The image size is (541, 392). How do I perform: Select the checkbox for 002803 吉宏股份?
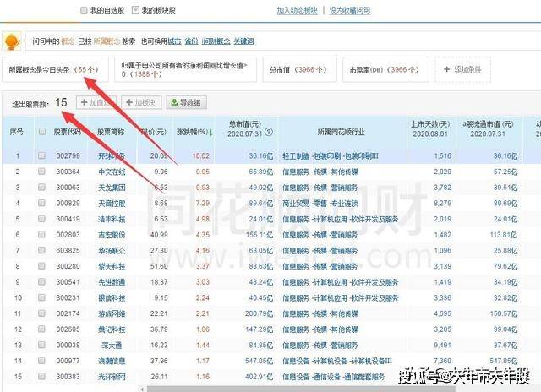[x=41, y=235]
